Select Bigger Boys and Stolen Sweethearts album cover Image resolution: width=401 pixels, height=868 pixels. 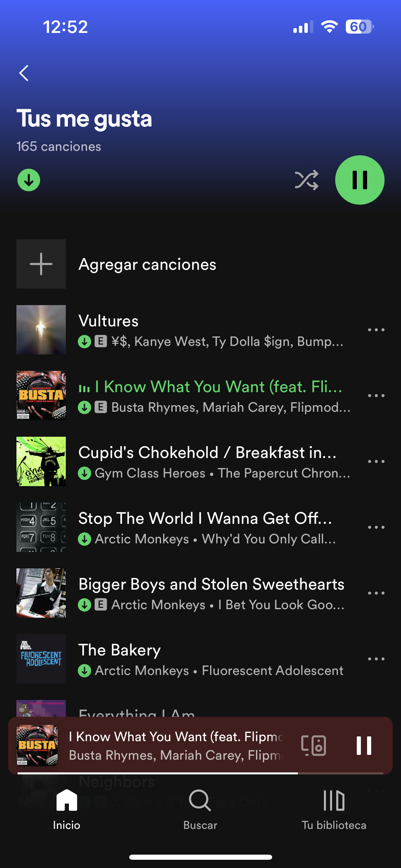pyautogui.click(x=41, y=593)
